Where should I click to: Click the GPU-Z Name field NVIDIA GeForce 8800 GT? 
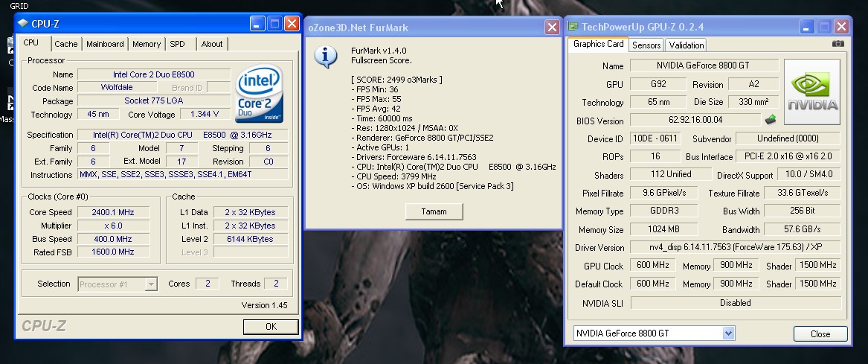pos(704,66)
